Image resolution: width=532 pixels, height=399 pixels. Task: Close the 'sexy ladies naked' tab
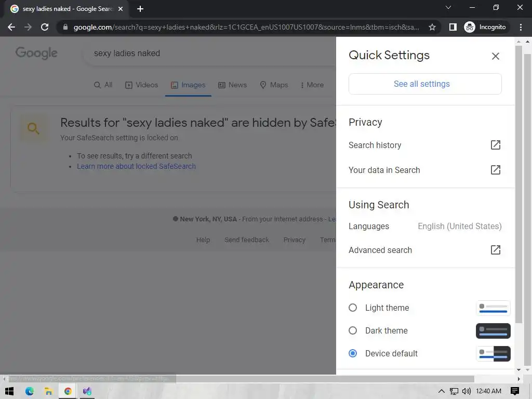pos(121,9)
